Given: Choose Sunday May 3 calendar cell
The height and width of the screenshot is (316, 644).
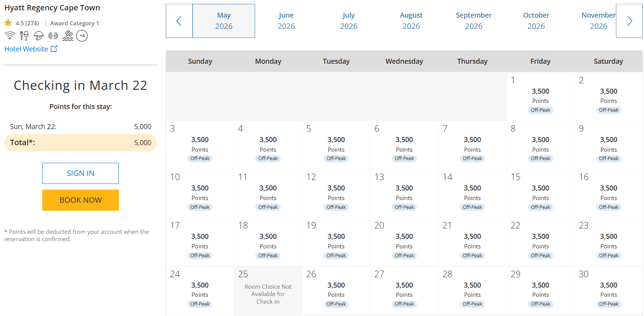Looking at the screenshot, I should (200, 145).
